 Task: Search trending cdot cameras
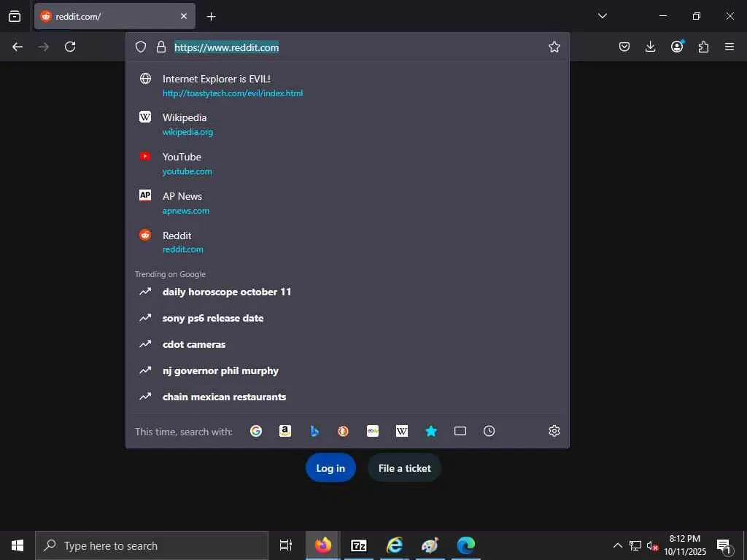click(347, 344)
